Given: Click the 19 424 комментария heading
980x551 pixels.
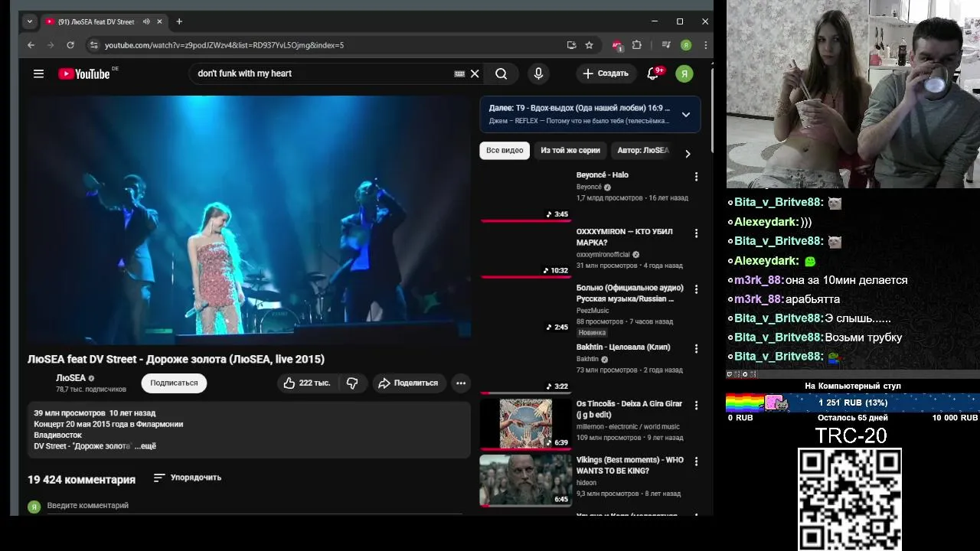Looking at the screenshot, I should click(x=81, y=480).
